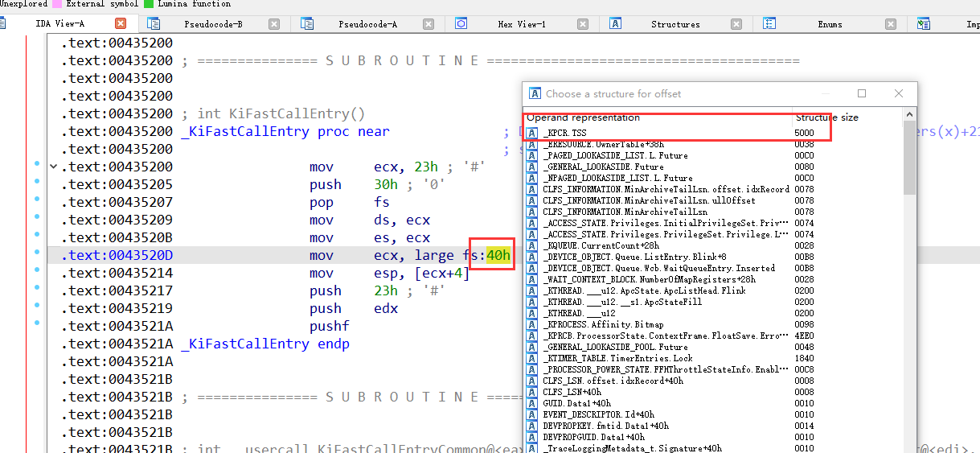The image size is (980, 453).
Task: Close the IDA View-A tab
Action: tap(121, 24)
